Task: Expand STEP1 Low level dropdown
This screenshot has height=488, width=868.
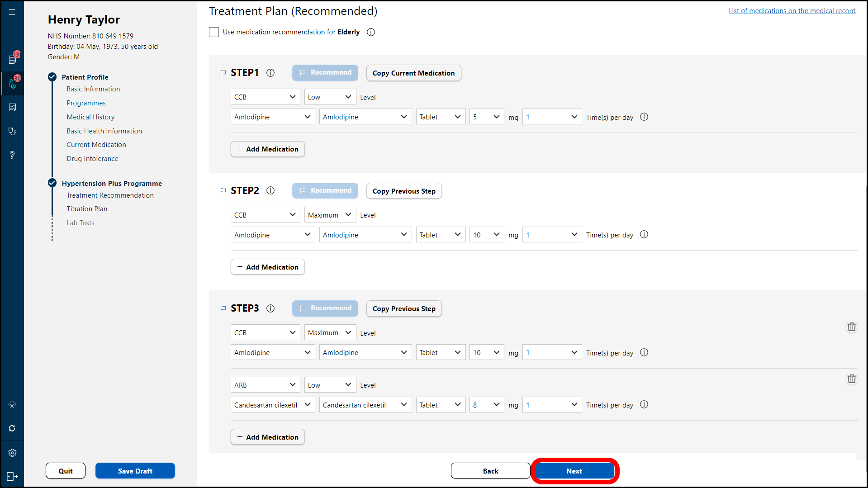Action: coord(330,97)
